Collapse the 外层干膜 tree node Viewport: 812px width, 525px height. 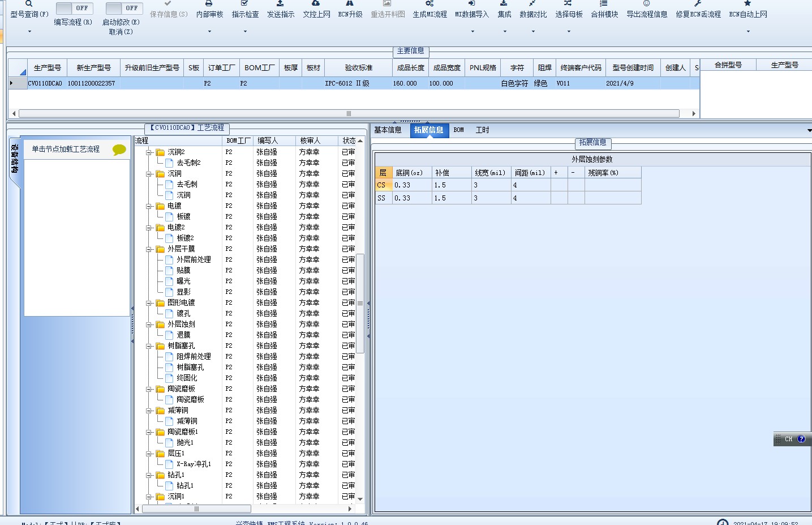tap(149, 249)
